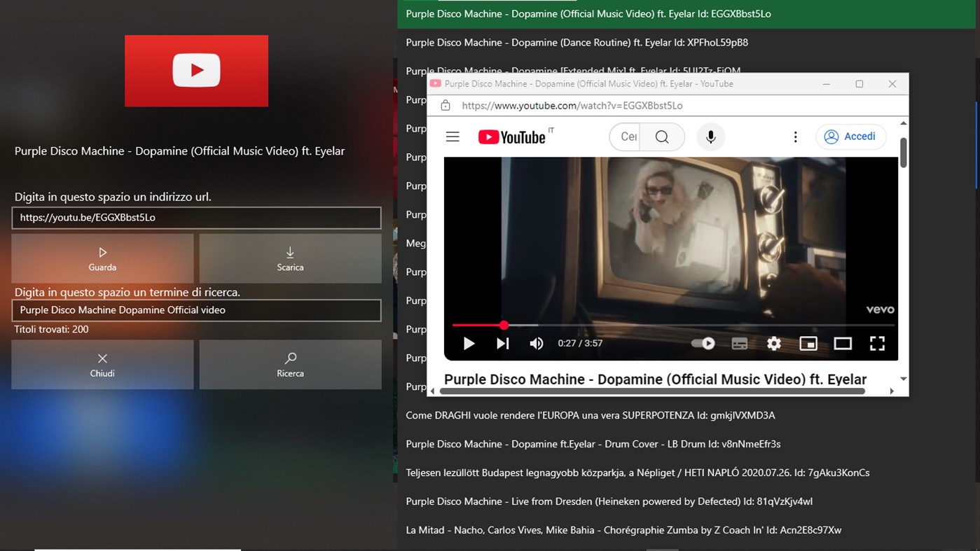
Task: Click the Vevo logo on video
Action: point(880,309)
